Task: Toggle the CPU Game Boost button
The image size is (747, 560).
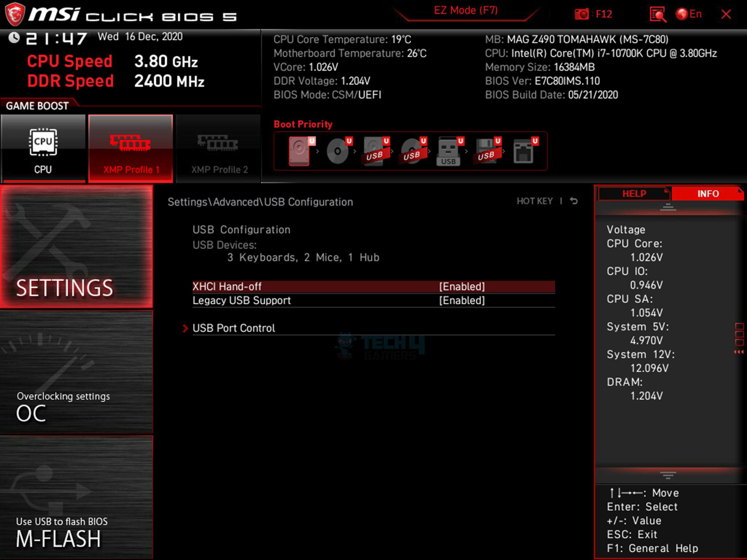Action: coord(43,148)
